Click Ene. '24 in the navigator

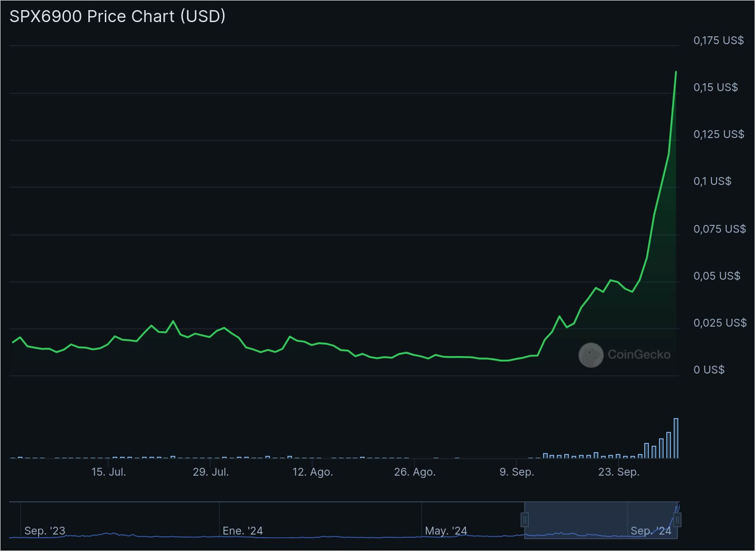243,531
